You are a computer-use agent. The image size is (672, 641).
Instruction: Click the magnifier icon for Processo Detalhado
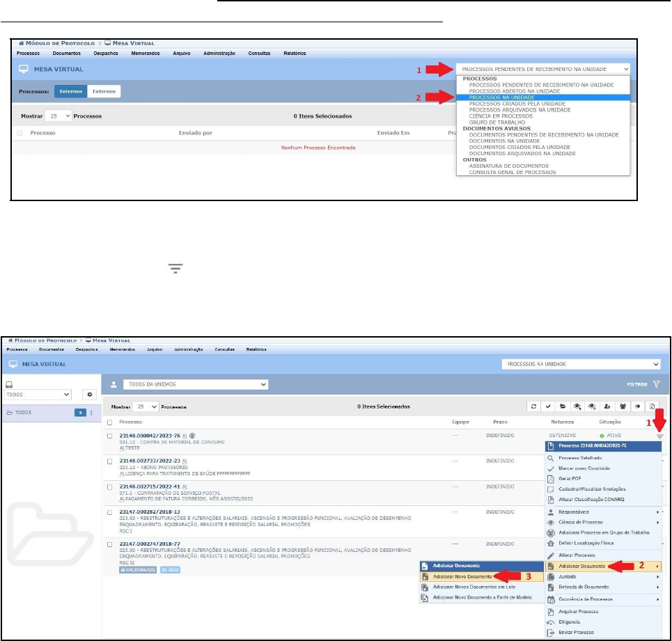[x=550, y=459]
